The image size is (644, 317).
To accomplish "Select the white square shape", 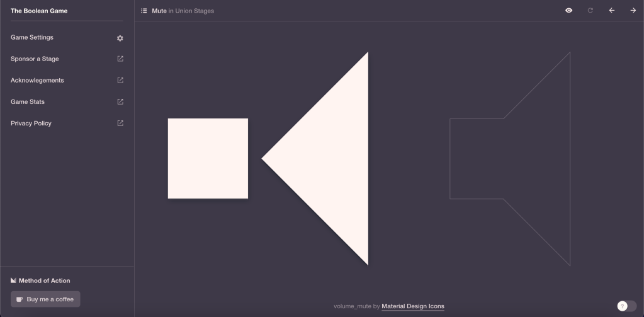I will 208,158.
